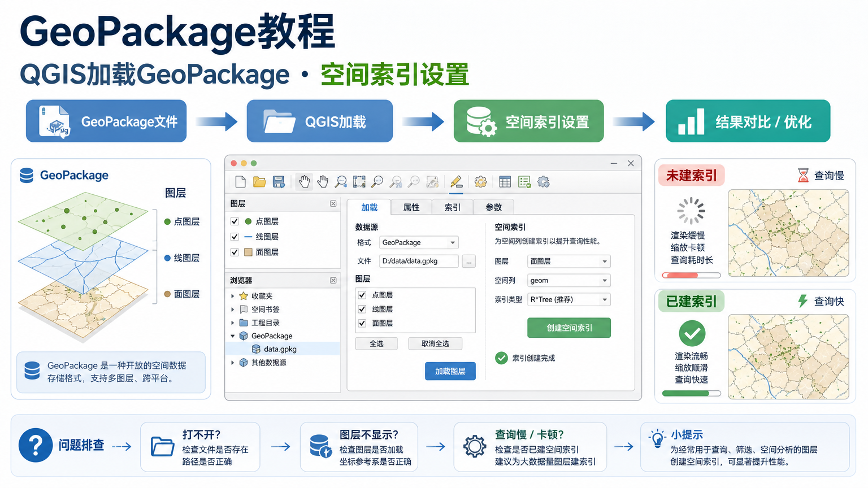Uncheck 线图层 in the 图层 panel
This screenshot has height=488, width=868.
[235, 237]
